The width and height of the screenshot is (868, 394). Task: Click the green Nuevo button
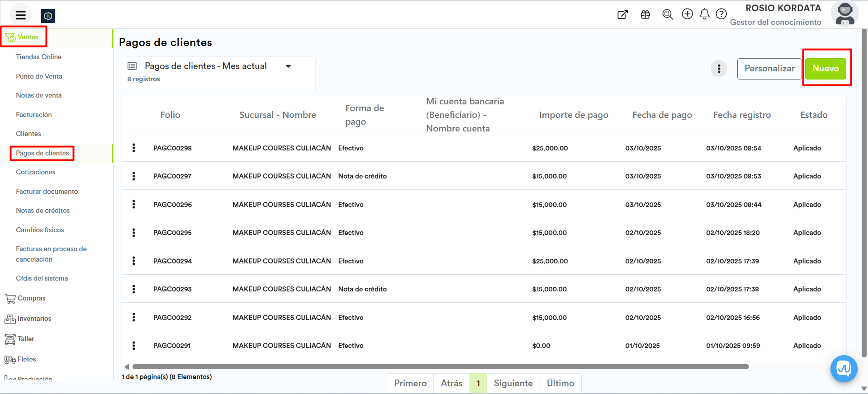825,69
